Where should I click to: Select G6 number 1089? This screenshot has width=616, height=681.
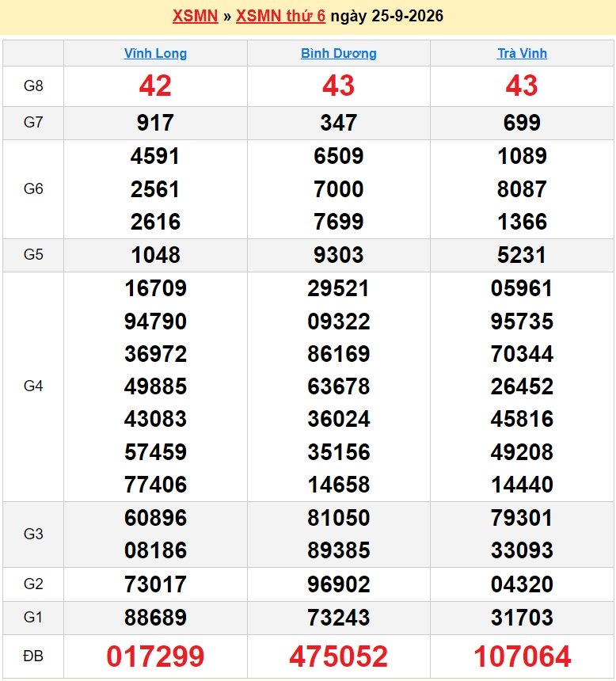pyautogui.click(x=522, y=156)
